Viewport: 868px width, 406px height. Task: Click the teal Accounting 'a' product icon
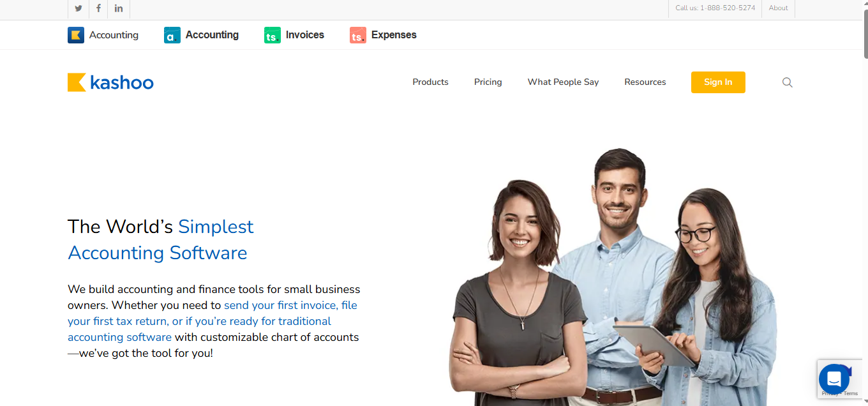tap(172, 35)
